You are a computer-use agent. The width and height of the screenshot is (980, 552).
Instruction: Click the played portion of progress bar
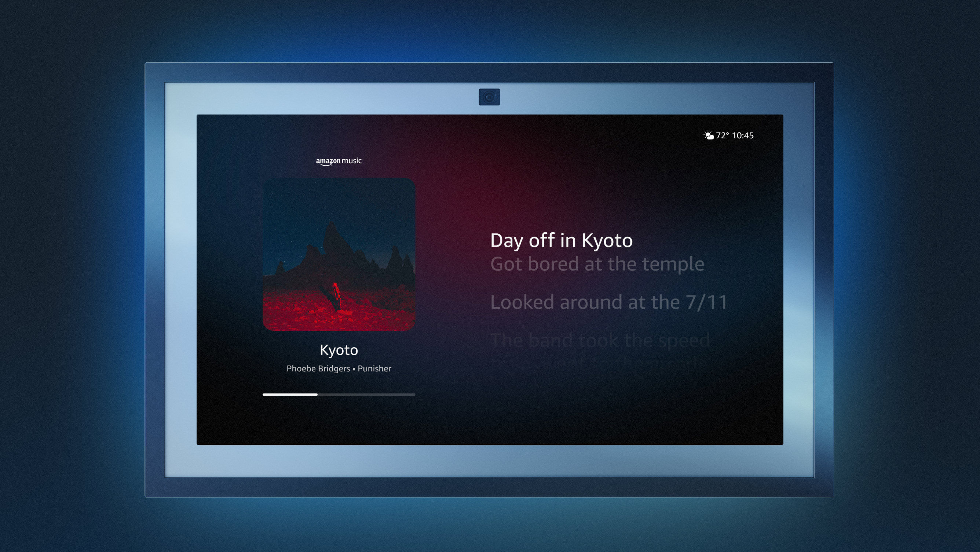pyautogui.click(x=289, y=395)
